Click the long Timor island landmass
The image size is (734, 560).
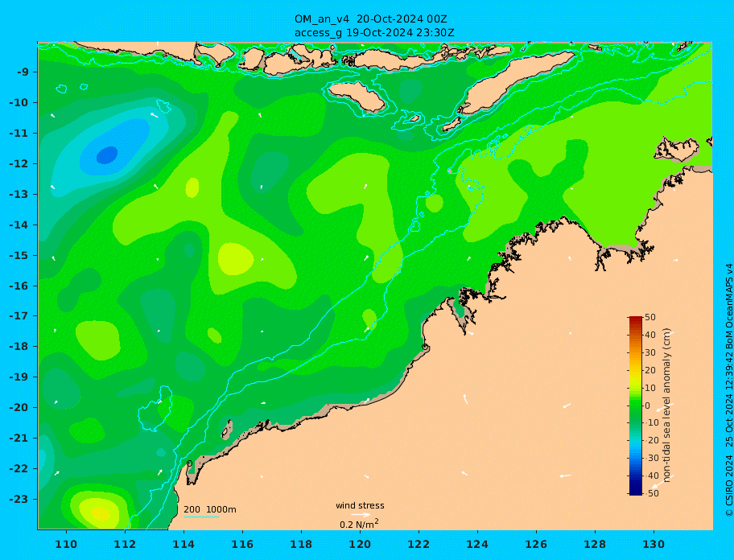[515, 82]
